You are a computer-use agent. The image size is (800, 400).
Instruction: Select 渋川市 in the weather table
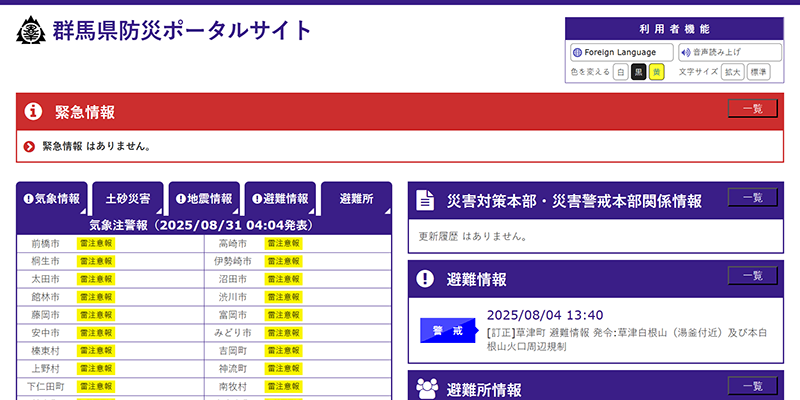tap(233, 297)
